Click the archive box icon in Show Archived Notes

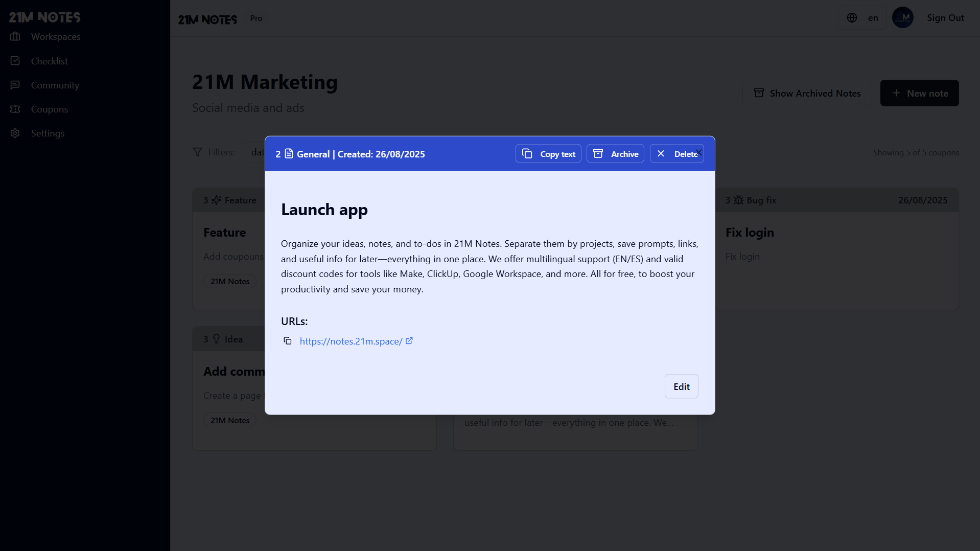(x=759, y=93)
